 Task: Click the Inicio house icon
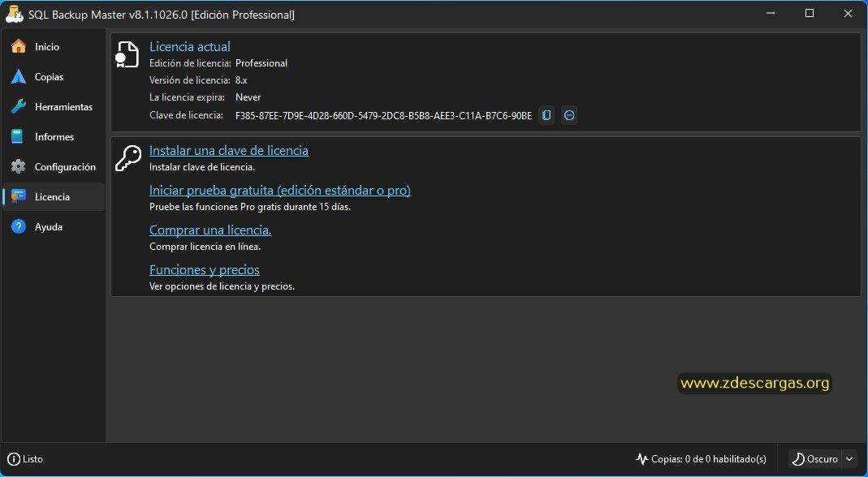click(x=18, y=46)
